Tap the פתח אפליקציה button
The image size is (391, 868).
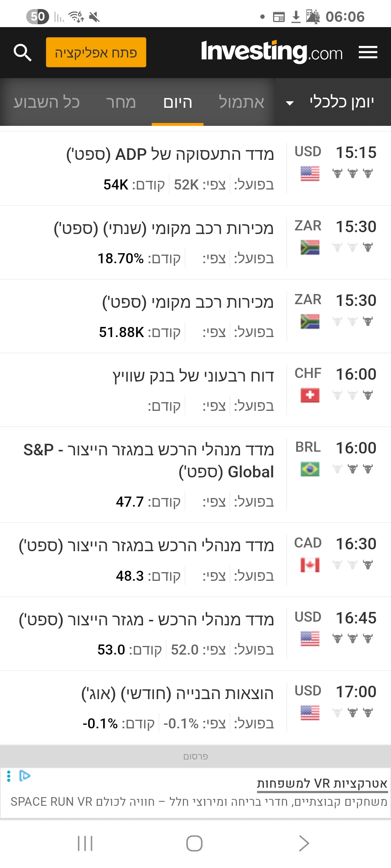click(96, 52)
